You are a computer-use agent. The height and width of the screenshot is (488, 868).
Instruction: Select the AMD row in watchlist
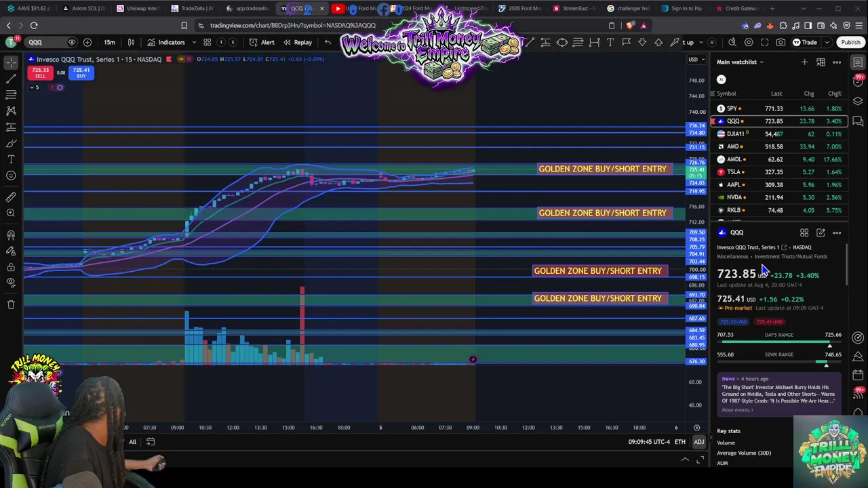(x=778, y=146)
